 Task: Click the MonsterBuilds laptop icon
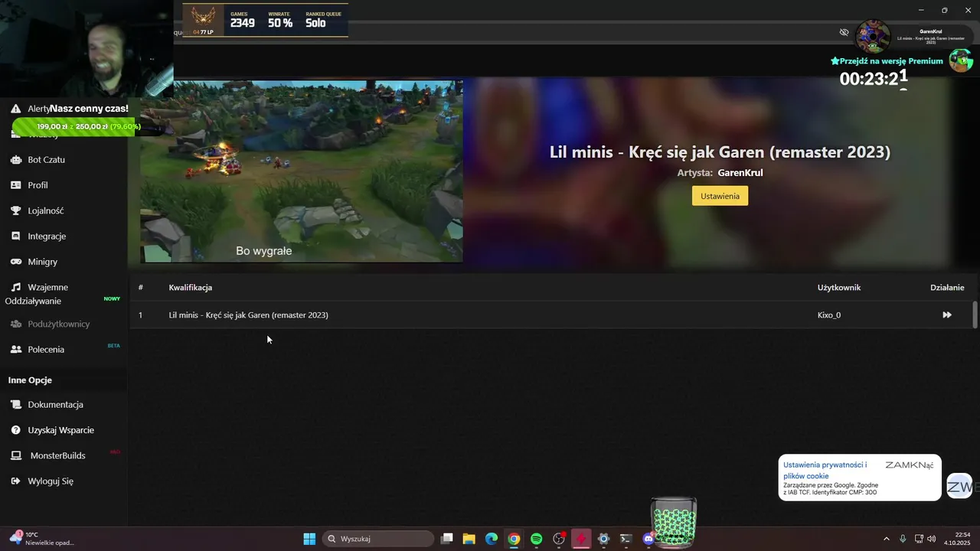15,455
